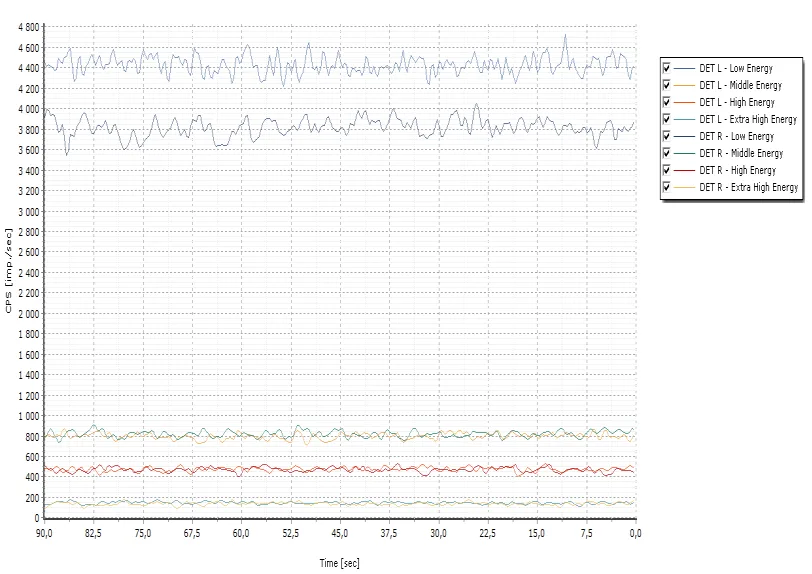Screen dimensions: 812x574
Task: Click the 4 000 y-axis tick label
Action: click(x=28, y=109)
